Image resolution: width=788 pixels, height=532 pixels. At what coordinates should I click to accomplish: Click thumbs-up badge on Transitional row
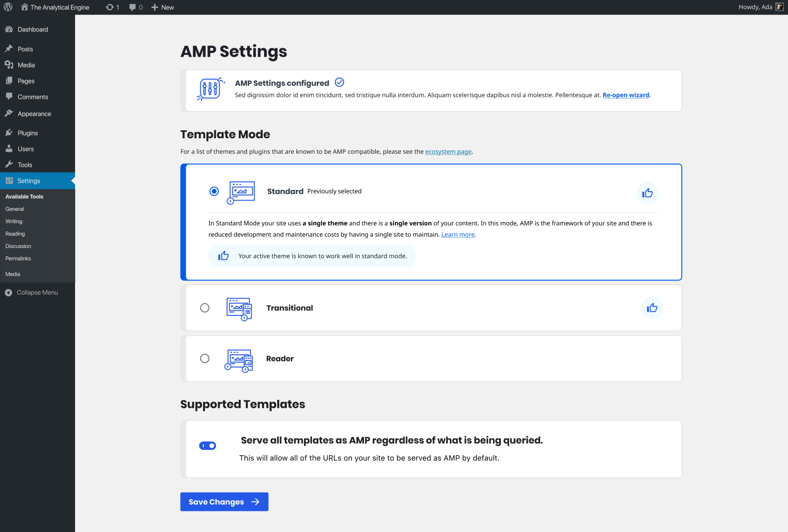(652, 308)
